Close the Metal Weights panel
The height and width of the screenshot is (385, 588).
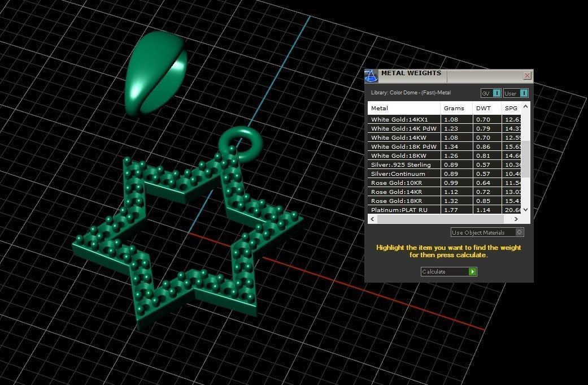point(527,75)
